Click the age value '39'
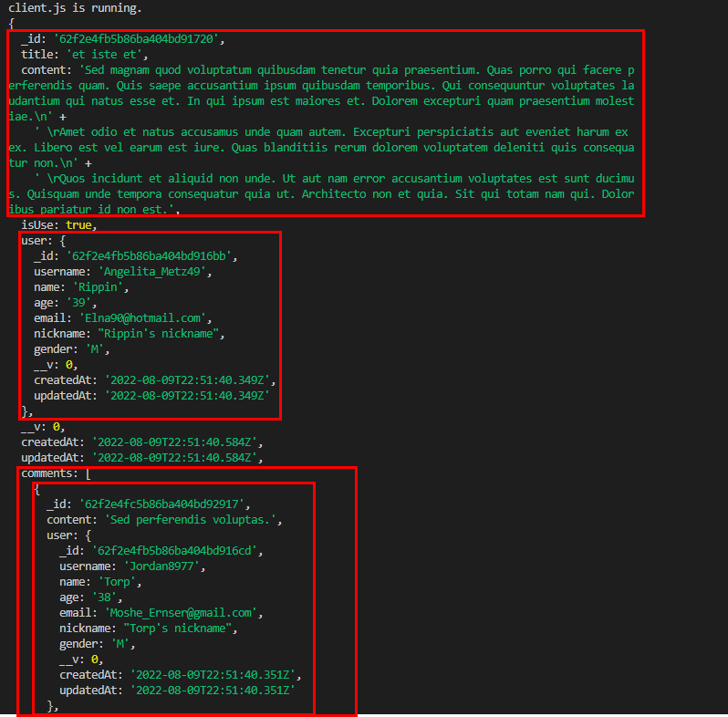Image resolution: width=728 pixels, height=717 pixels. tap(78, 303)
